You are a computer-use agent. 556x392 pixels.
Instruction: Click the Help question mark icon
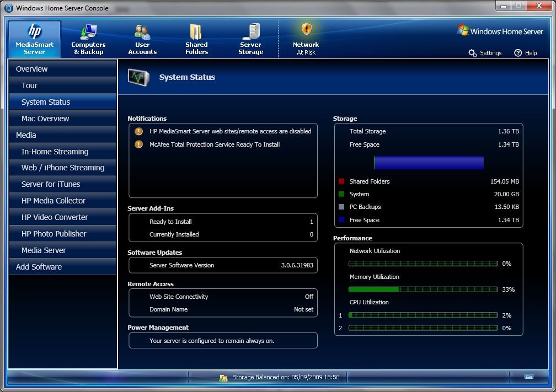tap(518, 53)
